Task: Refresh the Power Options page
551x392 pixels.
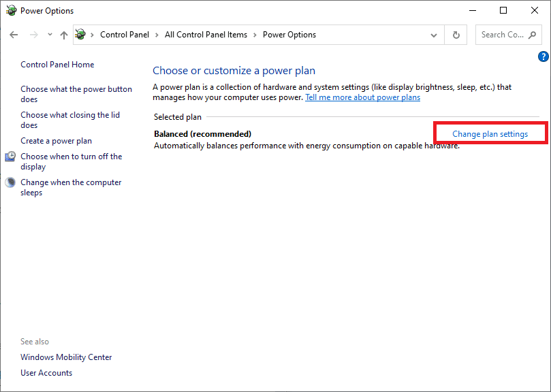Action: tap(456, 35)
